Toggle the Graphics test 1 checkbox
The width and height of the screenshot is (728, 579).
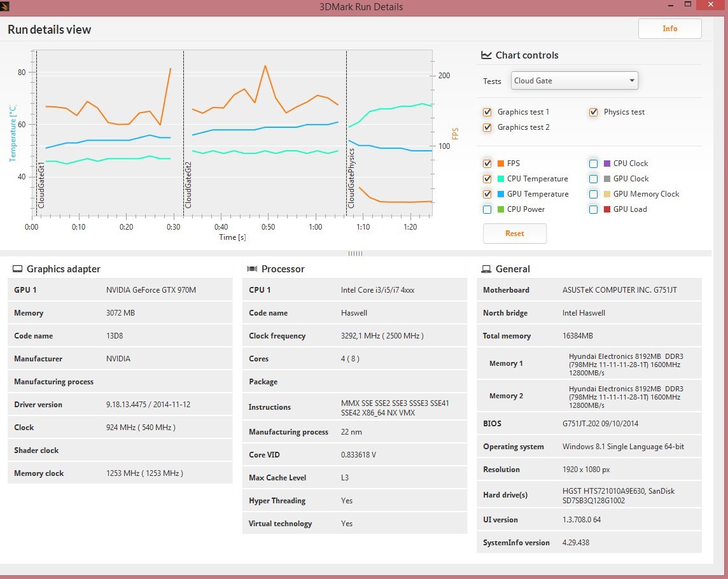coord(487,112)
